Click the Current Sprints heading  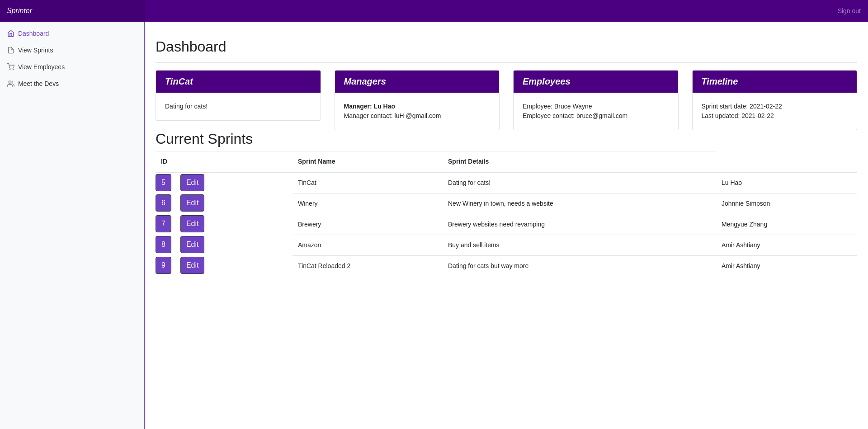[204, 139]
